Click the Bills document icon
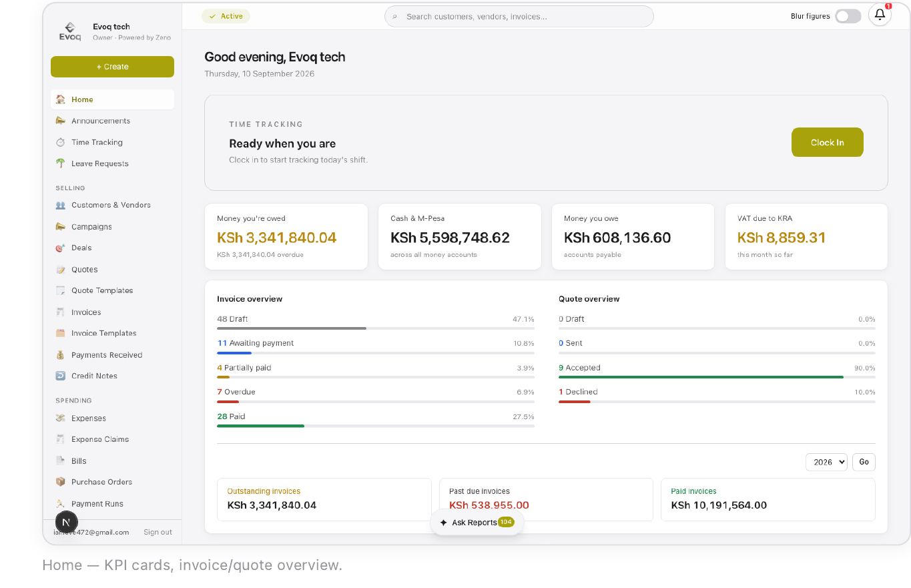The height and width of the screenshot is (588, 911). click(61, 461)
